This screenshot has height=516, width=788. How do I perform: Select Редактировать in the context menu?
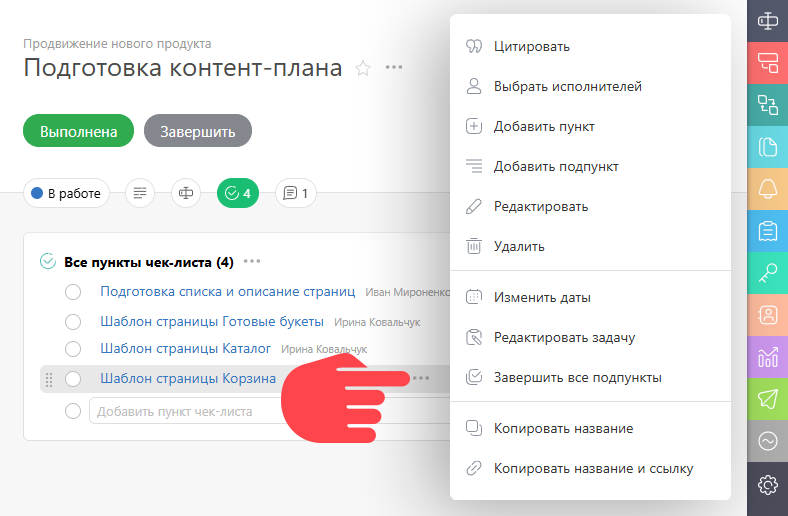click(x=590, y=207)
